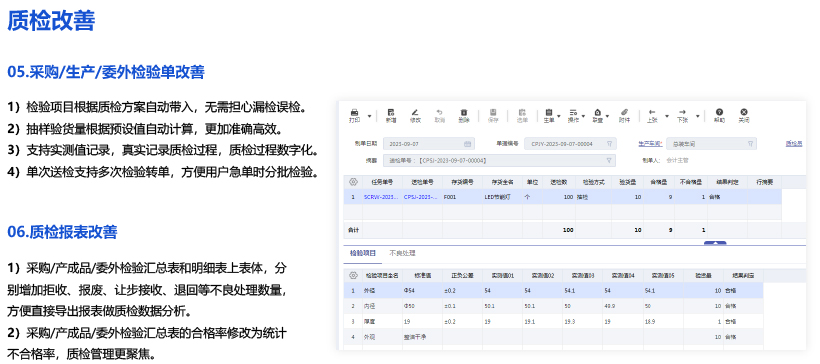The height and width of the screenshot is (364, 820).
Task: Click the 帮助 question mark icon
Action: coord(720,112)
